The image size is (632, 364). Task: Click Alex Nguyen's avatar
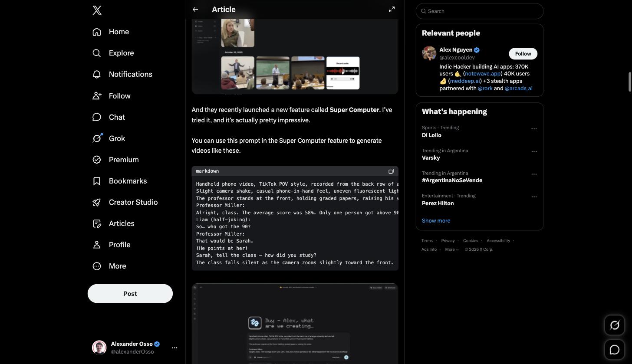click(x=429, y=53)
